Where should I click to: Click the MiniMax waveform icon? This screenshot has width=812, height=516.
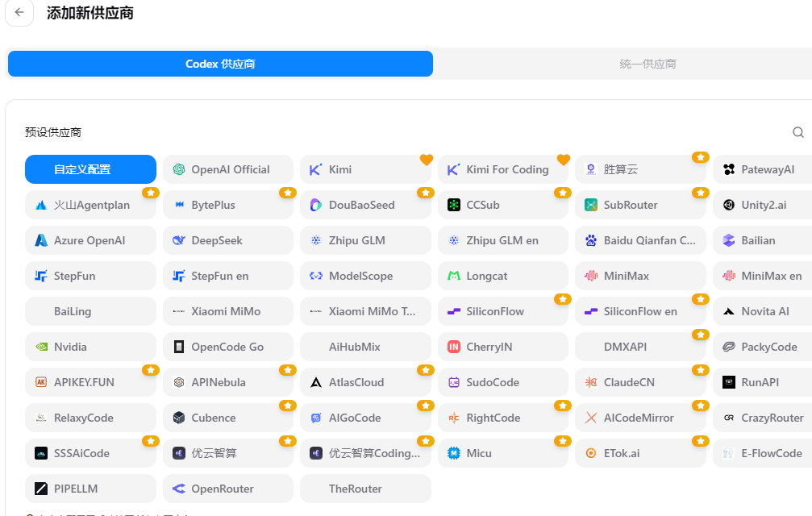click(591, 276)
